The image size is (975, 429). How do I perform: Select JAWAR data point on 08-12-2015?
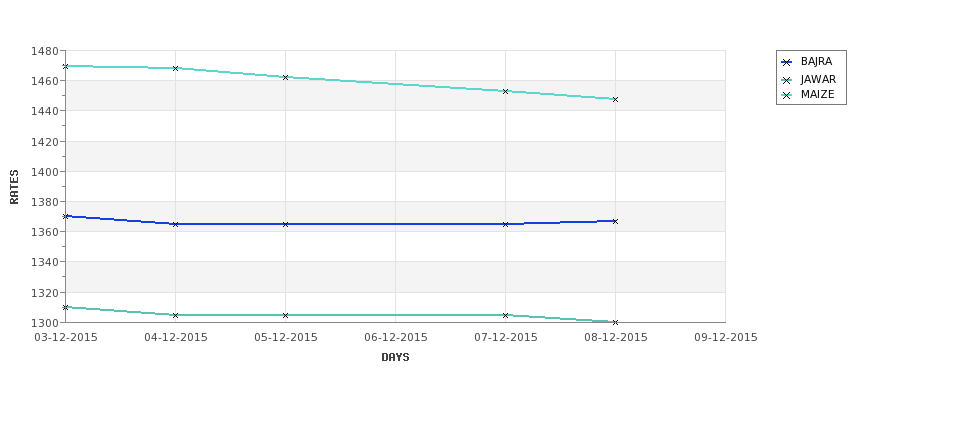(616, 323)
